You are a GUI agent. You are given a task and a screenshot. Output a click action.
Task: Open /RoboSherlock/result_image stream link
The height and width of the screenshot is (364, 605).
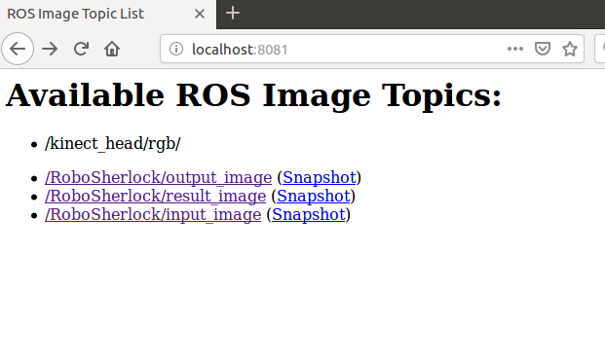pyautogui.click(x=156, y=196)
